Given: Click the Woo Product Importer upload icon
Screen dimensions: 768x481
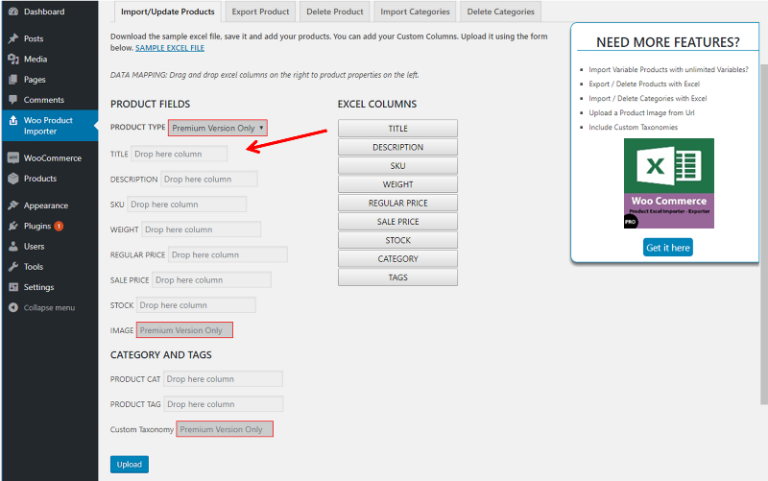Looking at the screenshot, I should click(13, 120).
